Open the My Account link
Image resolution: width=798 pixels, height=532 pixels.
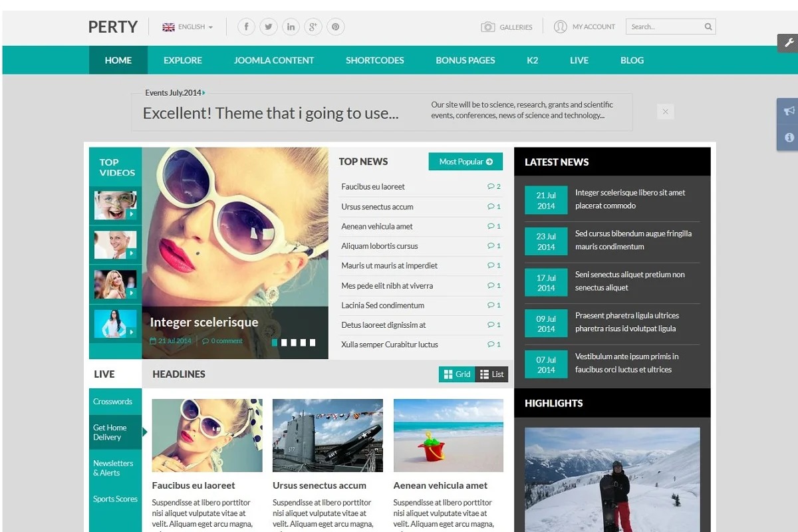pyautogui.click(x=585, y=27)
